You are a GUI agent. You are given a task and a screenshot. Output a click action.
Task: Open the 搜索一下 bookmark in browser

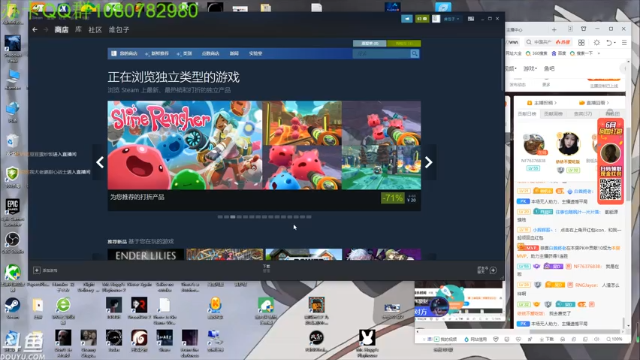pos(582,53)
